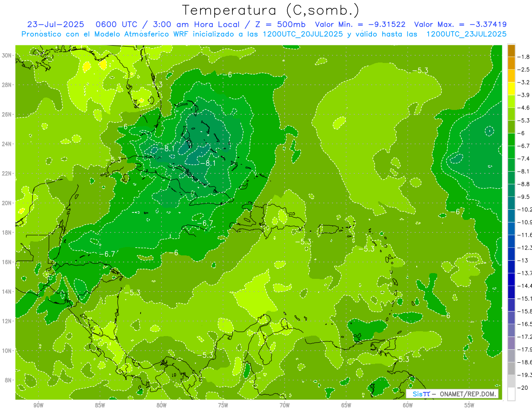Click the "-1.8" color bar label

[x=524, y=56]
